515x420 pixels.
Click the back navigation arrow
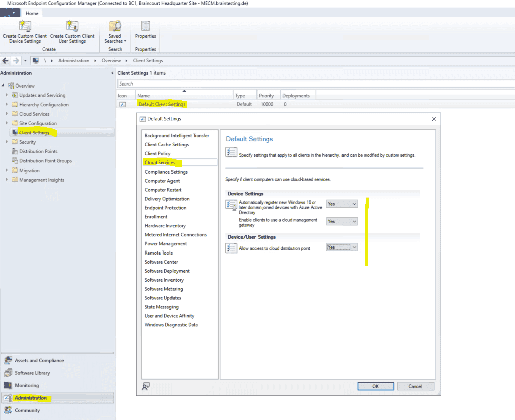pyautogui.click(x=5, y=60)
